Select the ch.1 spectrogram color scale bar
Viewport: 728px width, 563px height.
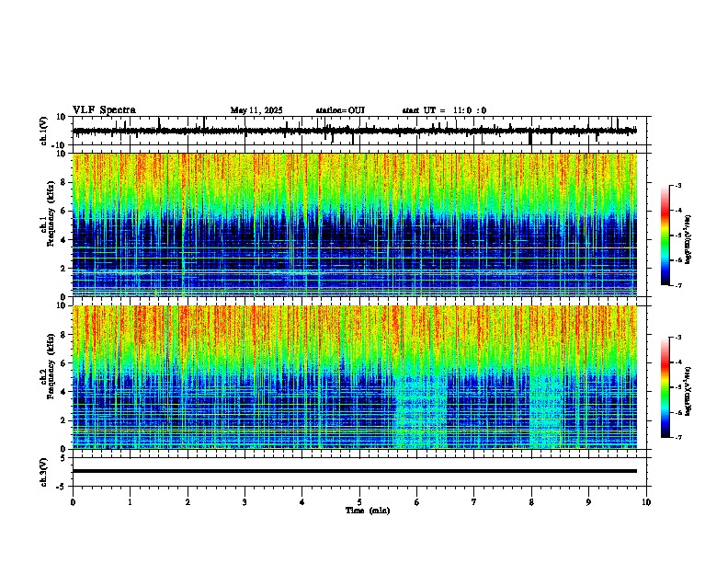click(665, 236)
